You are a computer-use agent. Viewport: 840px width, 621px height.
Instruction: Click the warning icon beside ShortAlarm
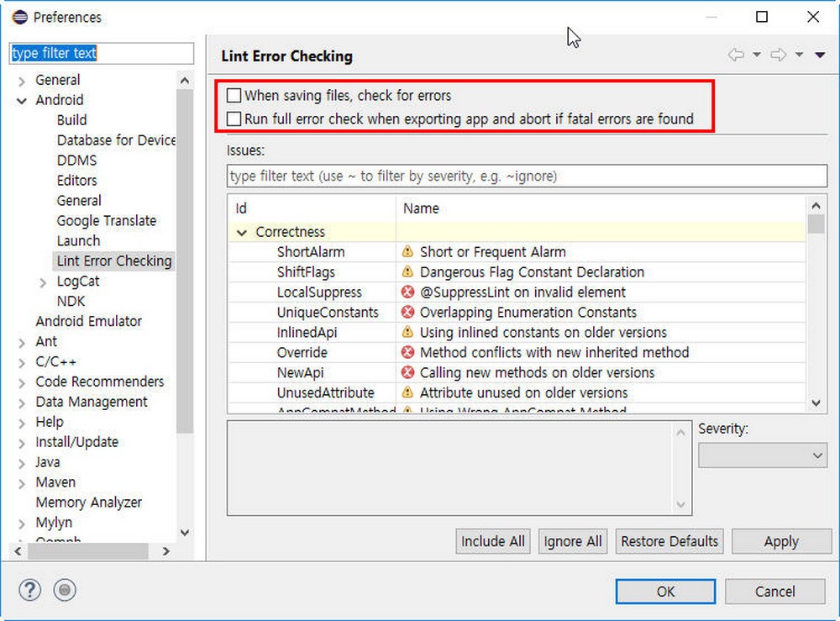[410, 251]
